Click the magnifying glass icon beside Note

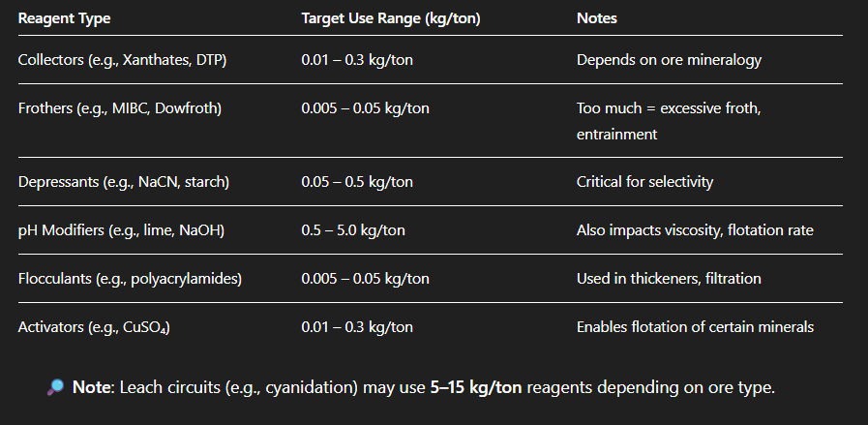point(54,387)
